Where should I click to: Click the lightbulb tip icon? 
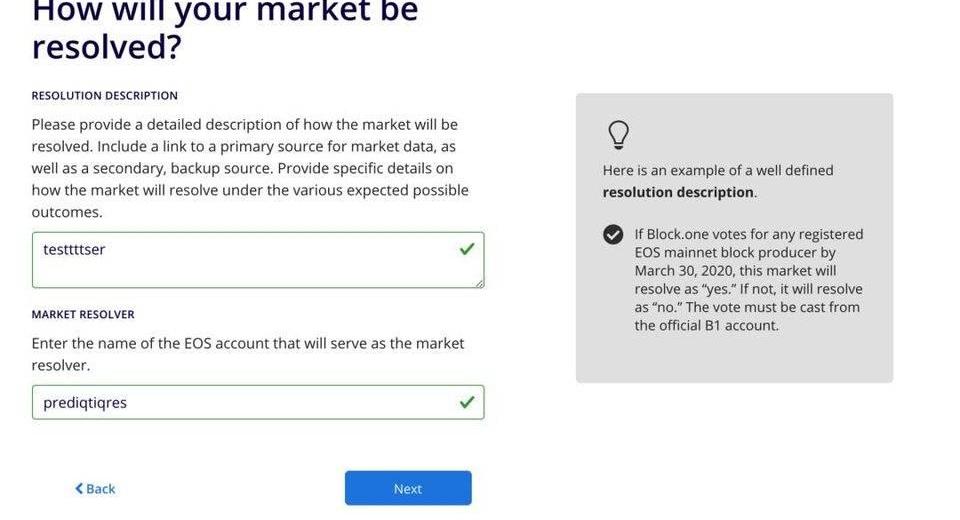(618, 135)
